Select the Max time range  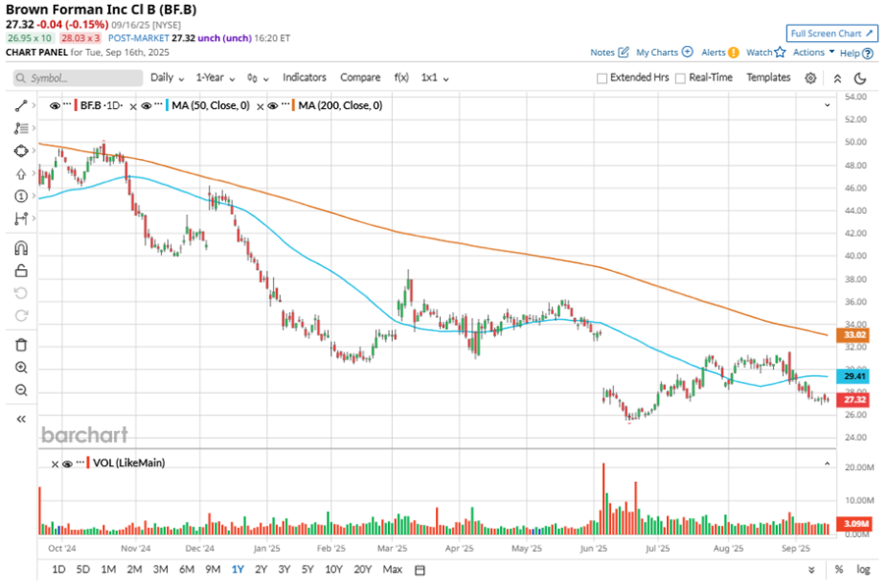tap(392, 569)
